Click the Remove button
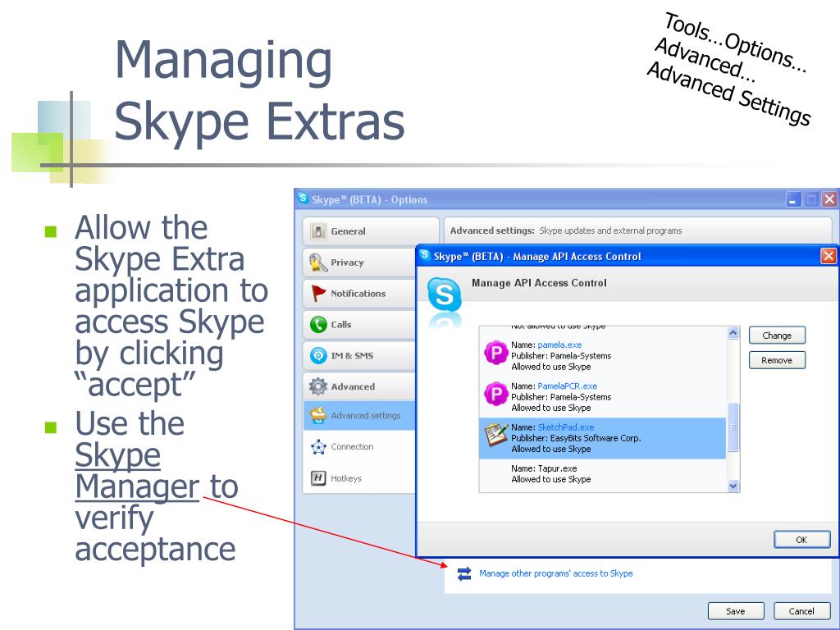Screen dimensions: 840x630 777,361
